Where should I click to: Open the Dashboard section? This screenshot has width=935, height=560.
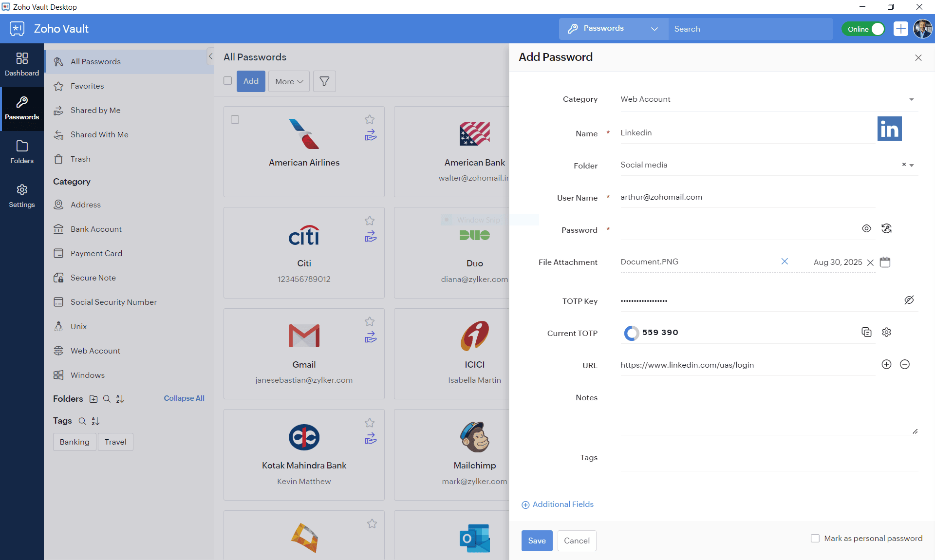(22, 65)
